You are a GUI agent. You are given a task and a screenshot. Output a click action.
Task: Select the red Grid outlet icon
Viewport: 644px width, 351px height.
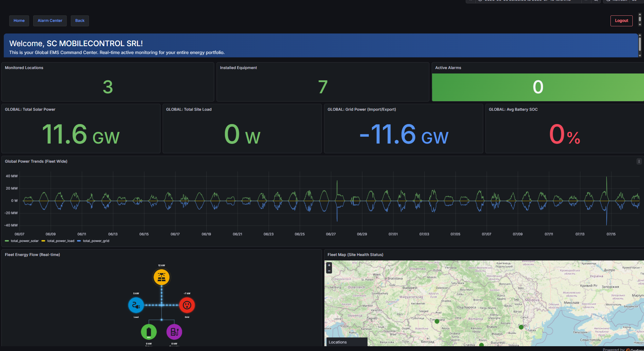pos(187,305)
